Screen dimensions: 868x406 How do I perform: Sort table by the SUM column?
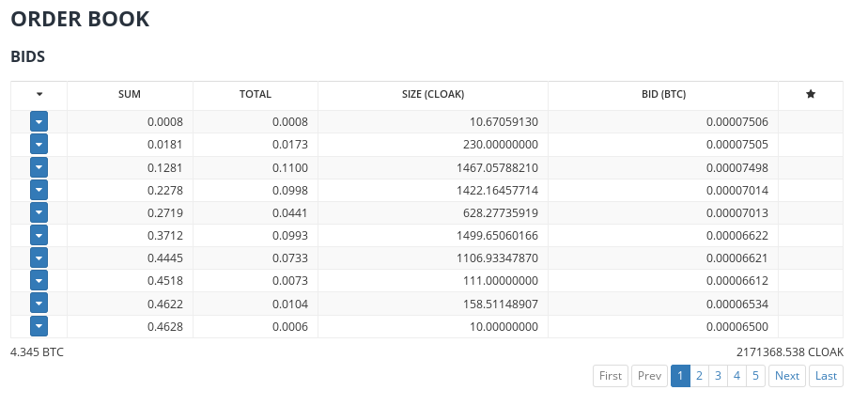[x=130, y=94]
